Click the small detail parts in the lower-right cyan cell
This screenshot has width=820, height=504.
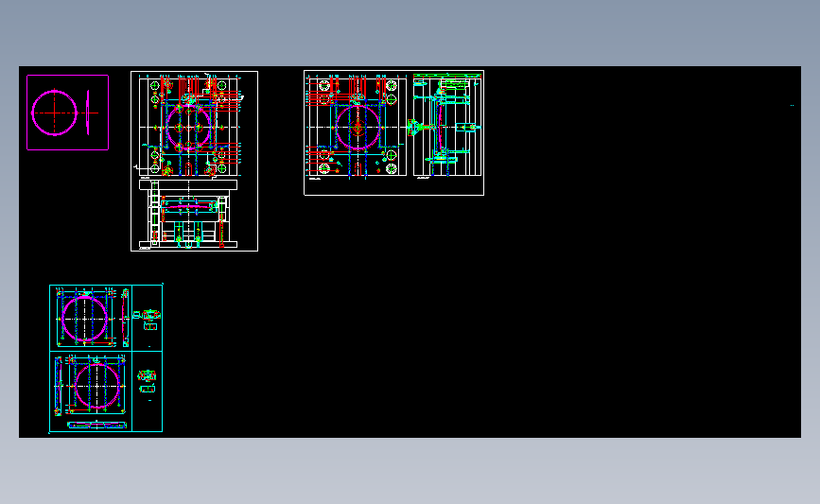point(147,382)
